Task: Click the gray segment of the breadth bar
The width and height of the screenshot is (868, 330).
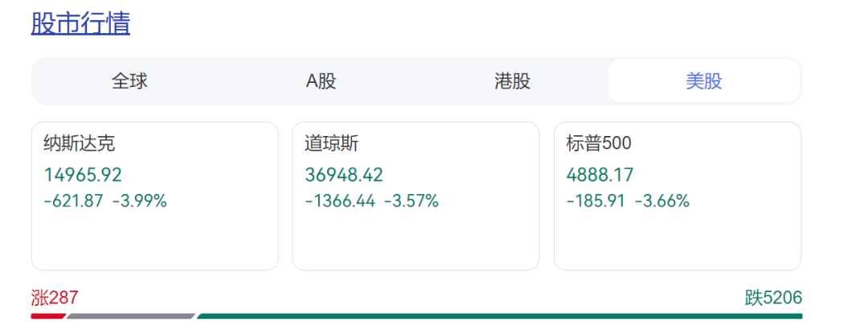Action: (130, 316)
